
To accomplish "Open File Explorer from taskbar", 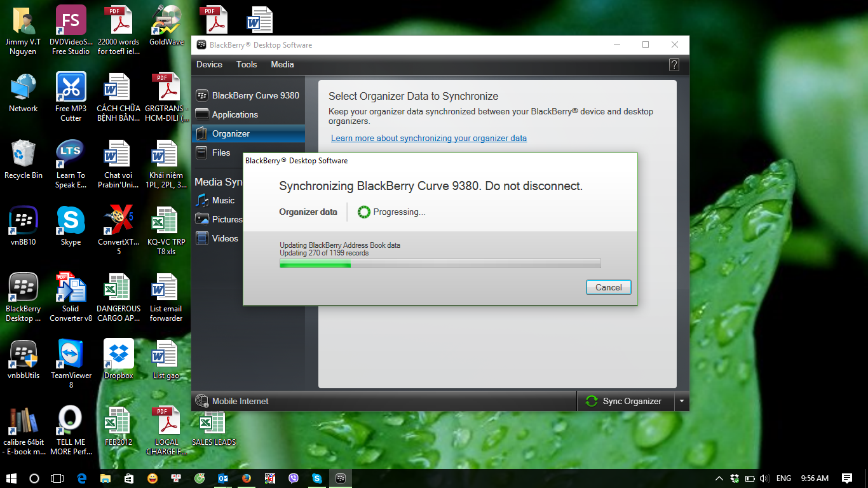I will coord(105,478).
